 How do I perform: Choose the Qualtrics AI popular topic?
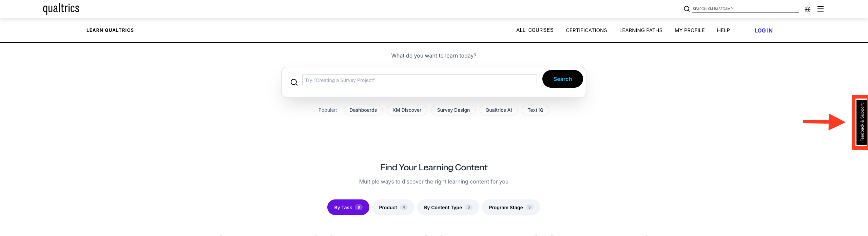tap(499, 110)
